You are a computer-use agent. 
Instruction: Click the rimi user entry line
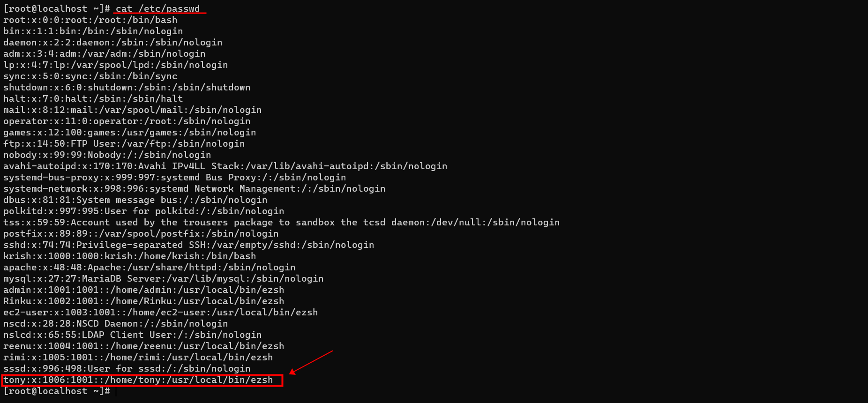click(x=138, y=358)
